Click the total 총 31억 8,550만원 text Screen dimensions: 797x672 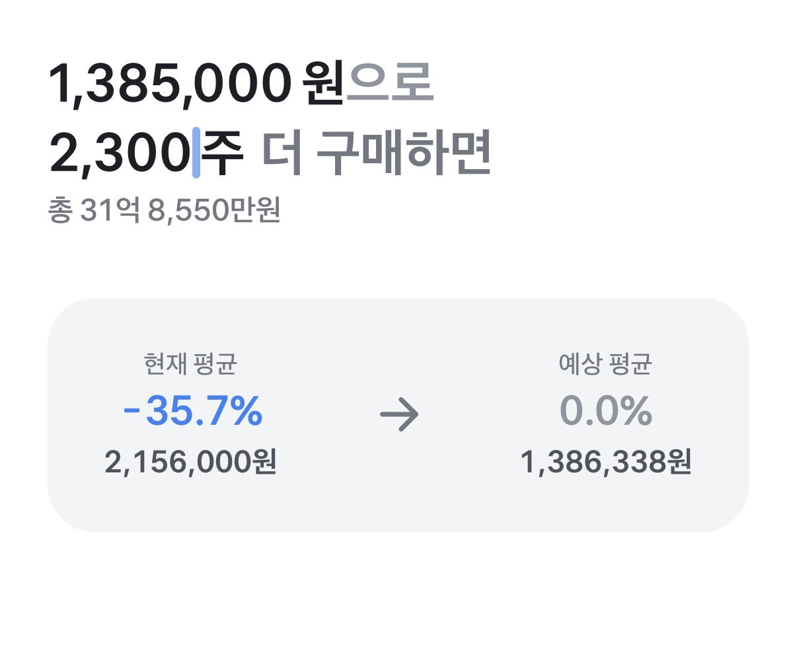[x=165, y=211]
